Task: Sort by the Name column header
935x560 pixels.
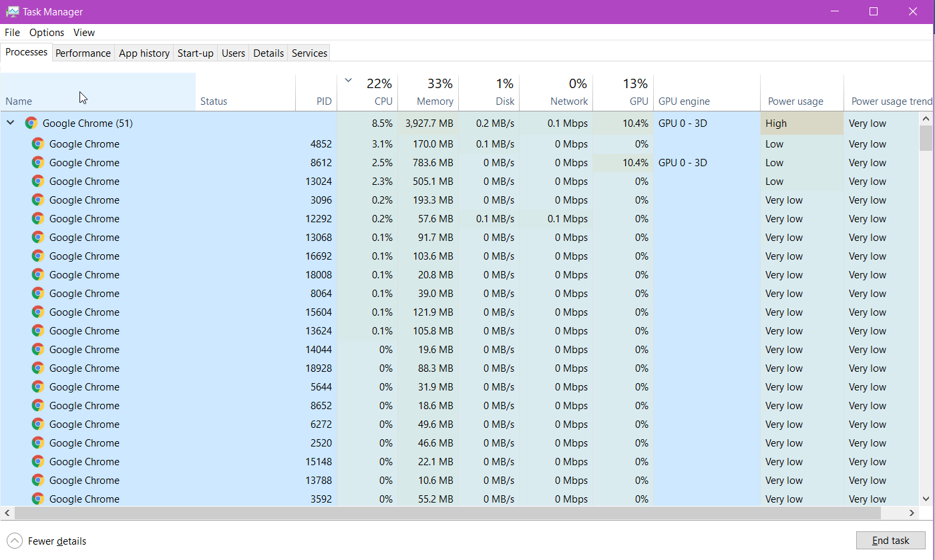Action: (98, 92)
